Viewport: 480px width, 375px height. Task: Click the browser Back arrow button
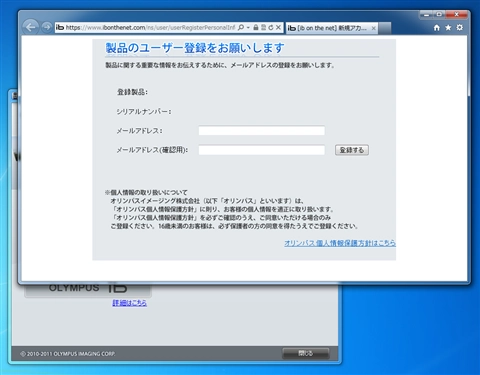pos(31,27)
